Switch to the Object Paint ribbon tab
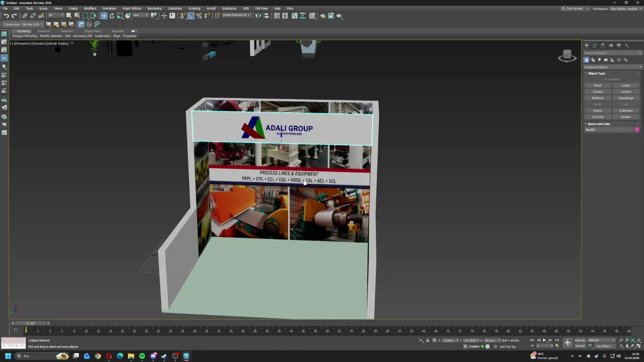644x362 pixels. pos(92,31)
